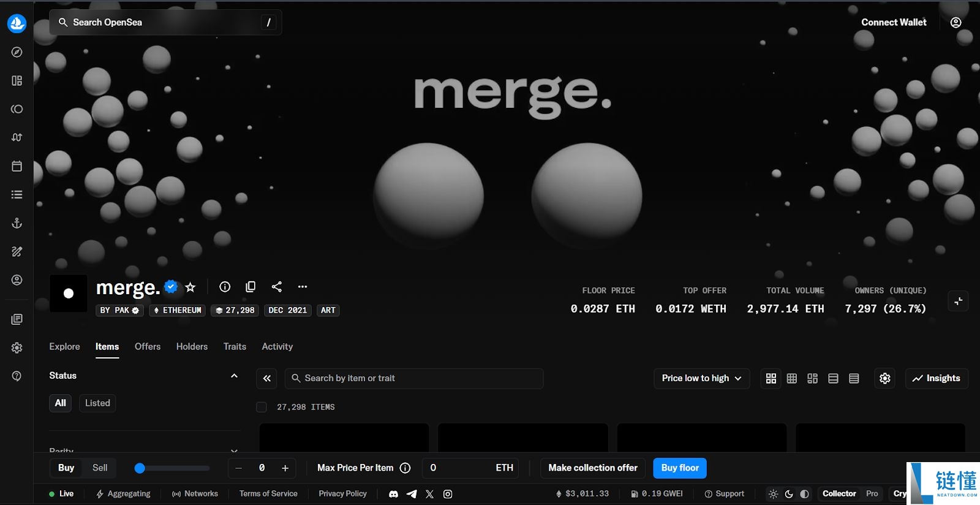The height and width of the screenshot is (505, 980).
Task: Open the Drops calendar icon in sidebar
Action: pyautogui.click(x=17, y=166)
